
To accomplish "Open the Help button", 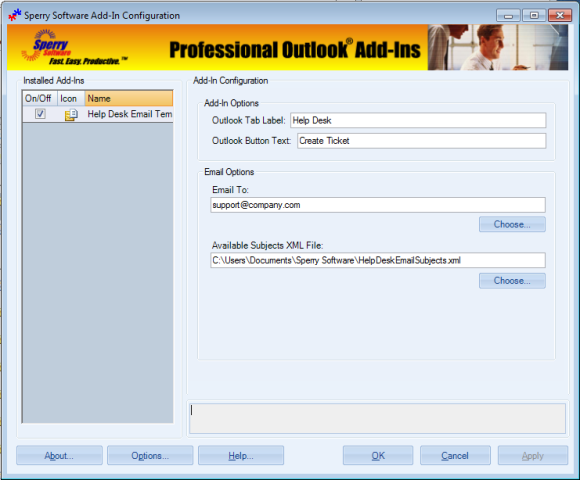I will (241, 455).
